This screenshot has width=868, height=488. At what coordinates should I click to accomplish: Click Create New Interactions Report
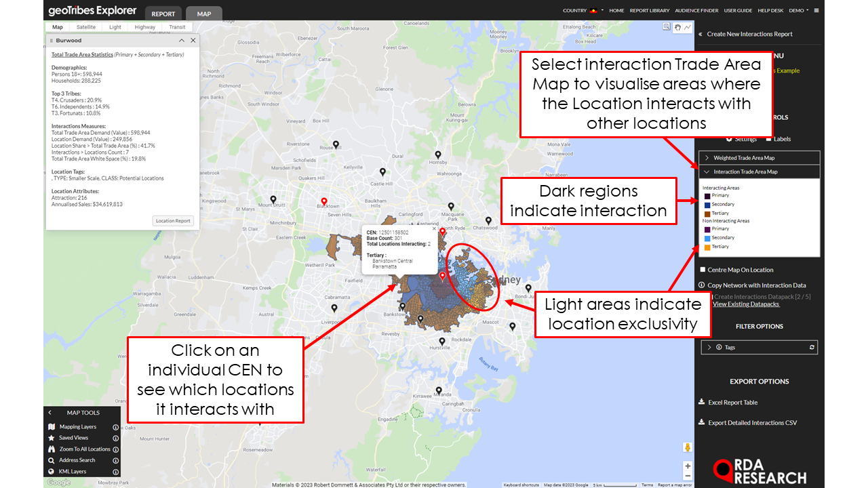pos(749,34)
